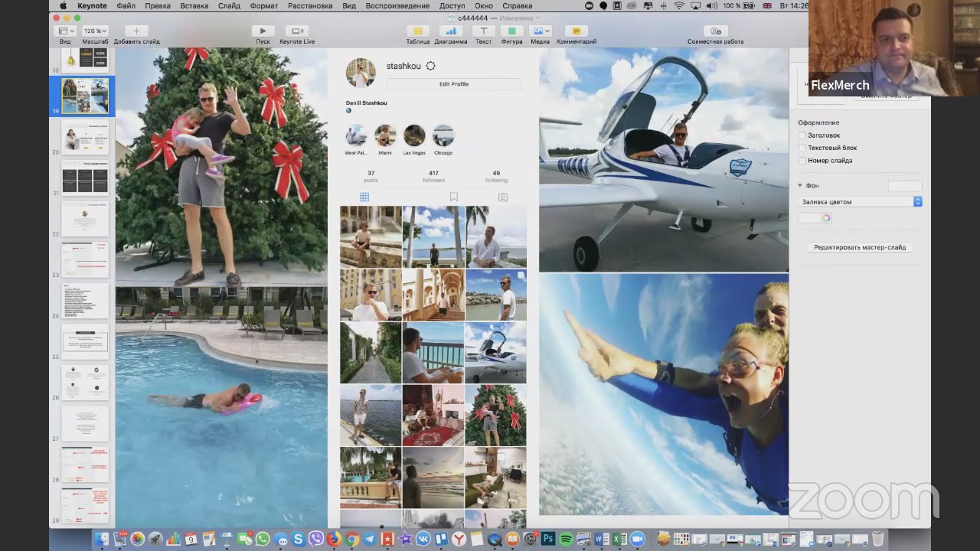Start slideshow with the Пуск button

click(x=263, y=31)
